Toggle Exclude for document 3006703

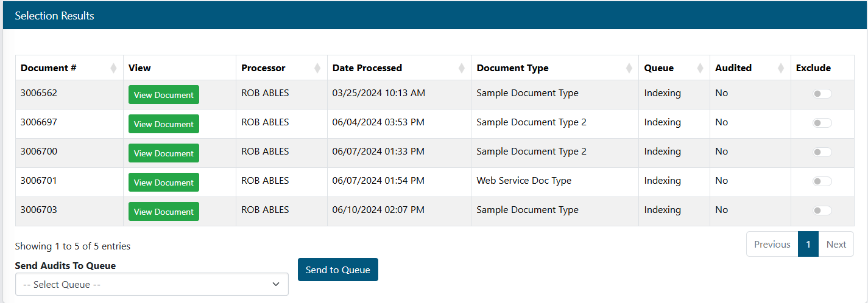822,211
